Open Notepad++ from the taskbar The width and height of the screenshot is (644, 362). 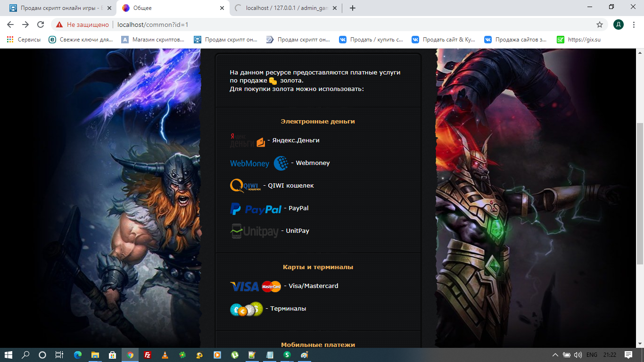252,355
